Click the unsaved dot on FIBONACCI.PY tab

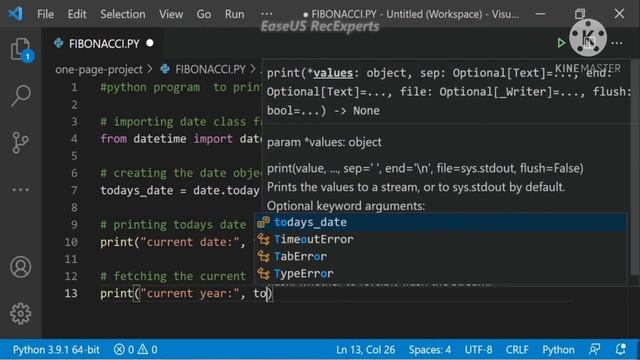coord(150,43)
